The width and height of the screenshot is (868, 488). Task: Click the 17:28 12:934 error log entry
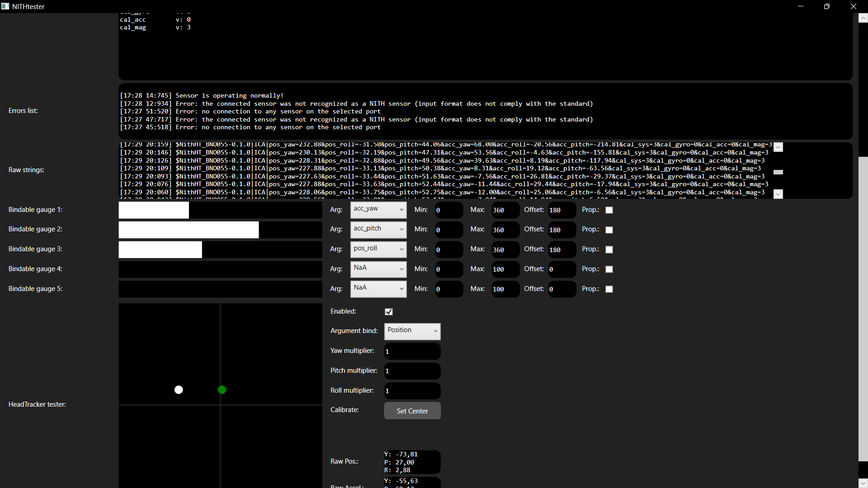click(356, 103)
